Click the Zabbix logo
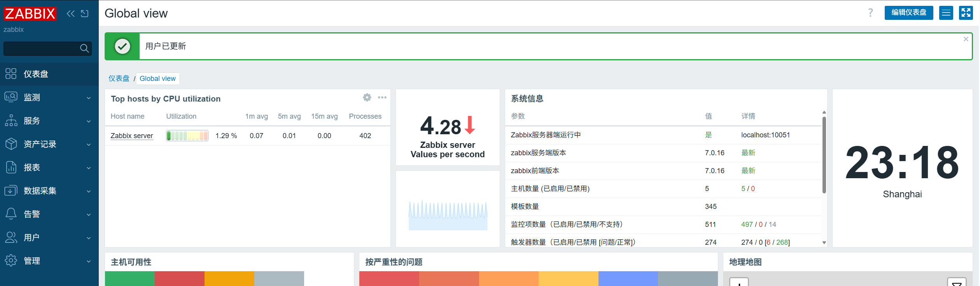Image resolution: width=980 pixels, height=286 pixels. tap(30, 14)
